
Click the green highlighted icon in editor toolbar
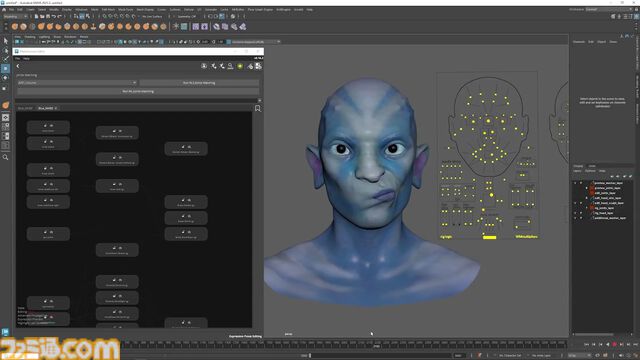click(x=240, y=66)
